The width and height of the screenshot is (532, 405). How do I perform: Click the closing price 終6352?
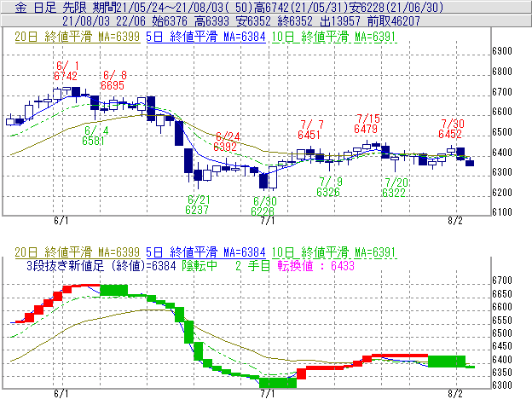295,21
